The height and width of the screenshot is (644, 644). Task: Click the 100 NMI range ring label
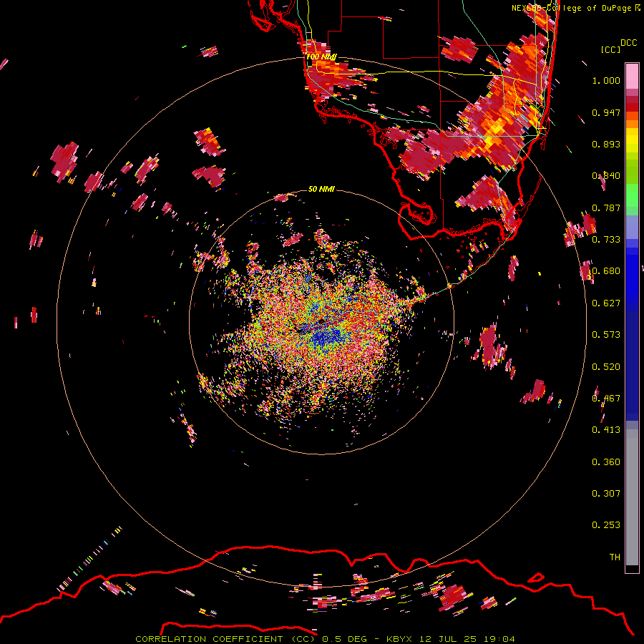point(321,57)
